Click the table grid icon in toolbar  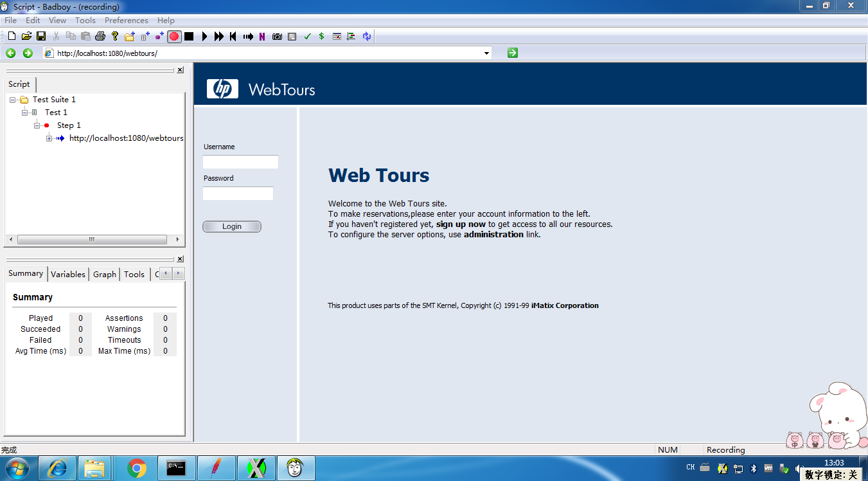(x=337, y=37)
